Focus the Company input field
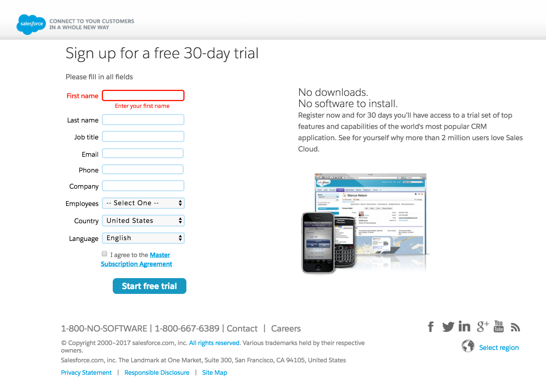The image size is (546, 392). click(x=143, y=186)
